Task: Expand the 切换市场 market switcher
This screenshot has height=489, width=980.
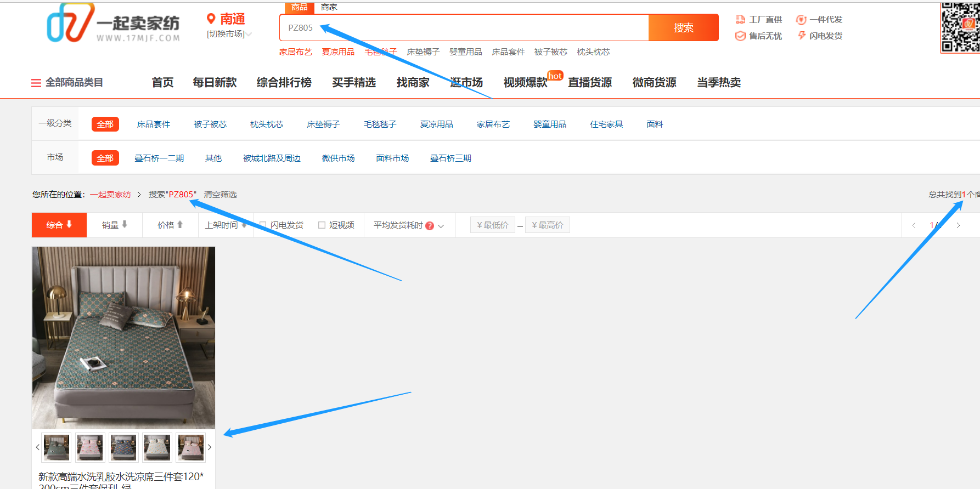Action: [229, 34]
